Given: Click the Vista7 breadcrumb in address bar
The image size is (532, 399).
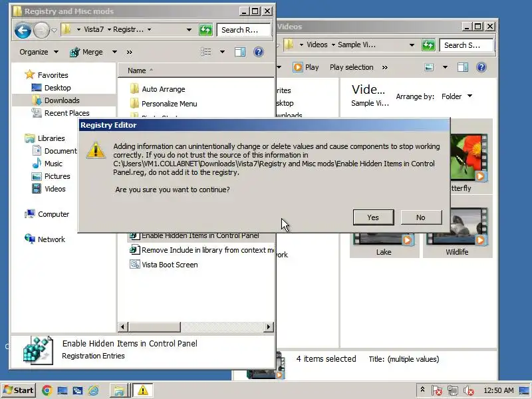Looking at the screenshot, I should pyautogui.click(x=94, y=29).
